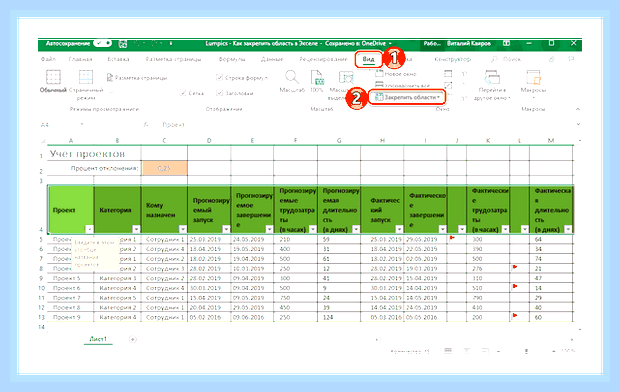
Task: Open the Конструктор tab
Action: (452, 59)
